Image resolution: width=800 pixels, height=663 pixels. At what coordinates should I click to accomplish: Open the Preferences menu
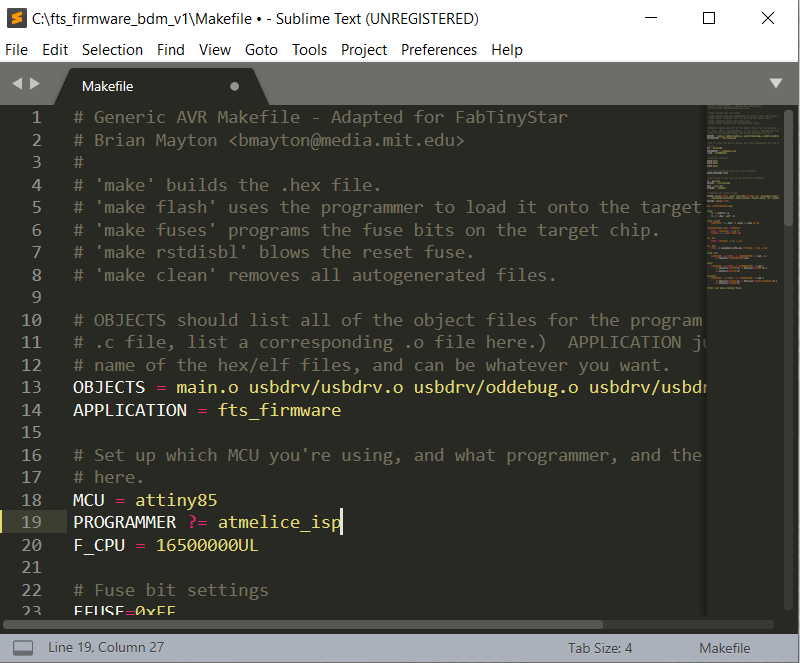point(439,50)
